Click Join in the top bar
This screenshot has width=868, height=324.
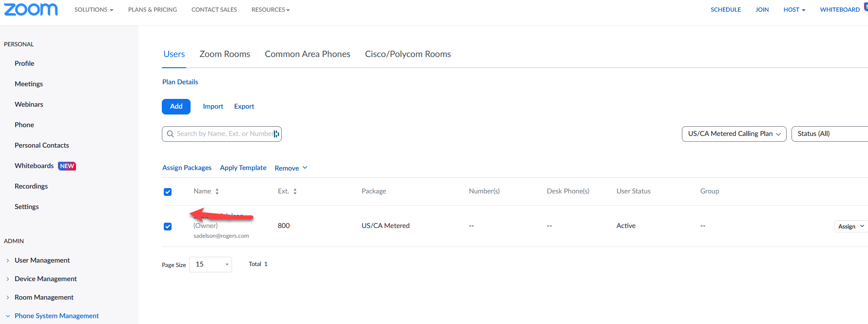(762, 10)
